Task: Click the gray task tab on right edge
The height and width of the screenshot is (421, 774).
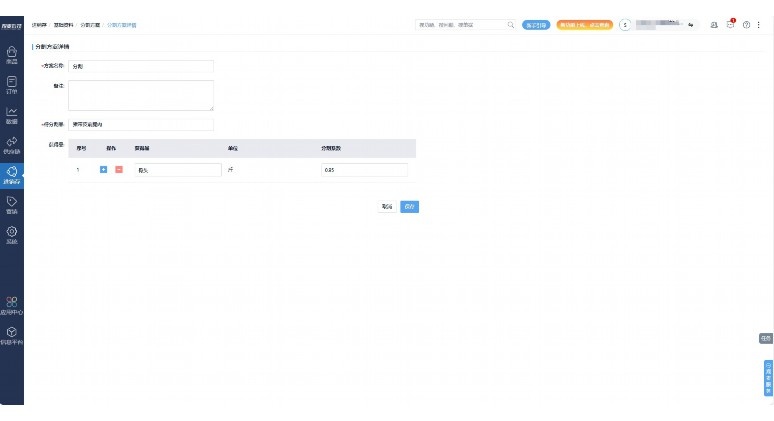Action: [x=766, y=338]
